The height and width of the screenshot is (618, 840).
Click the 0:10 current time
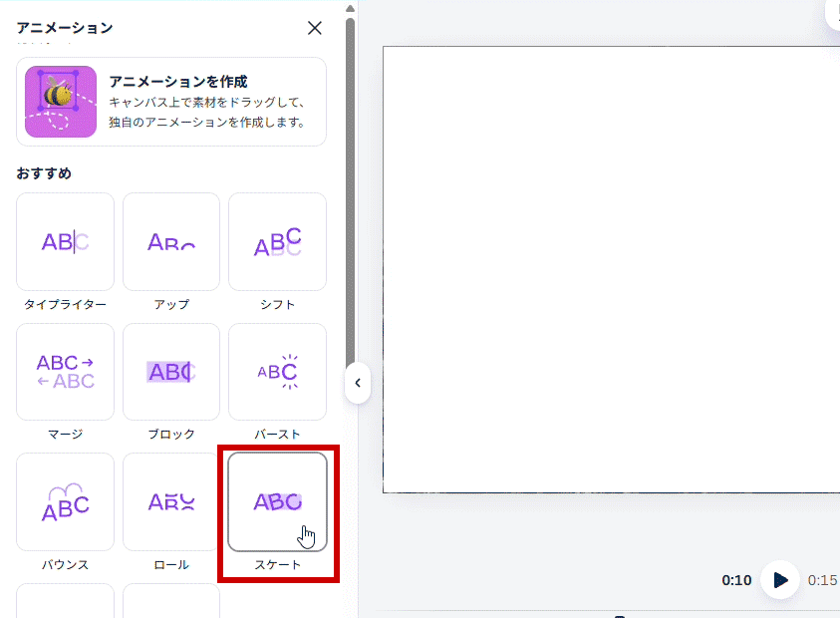736,580
